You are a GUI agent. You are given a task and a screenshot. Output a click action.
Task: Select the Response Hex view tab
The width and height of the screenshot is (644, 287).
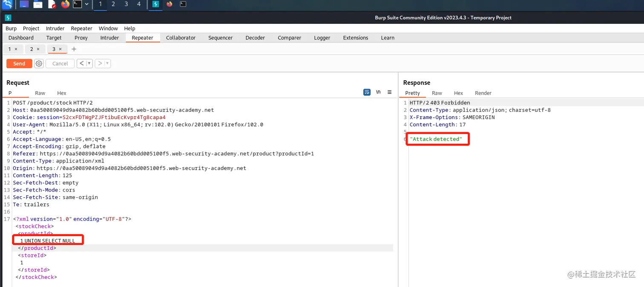(x=458, y=93)
